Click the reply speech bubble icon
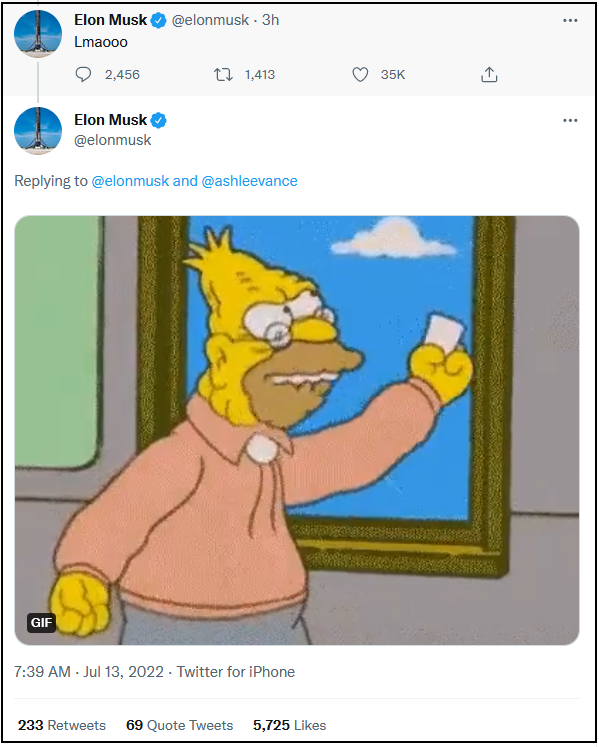Viewport: 599px width, 747px height. pos(83,75)
